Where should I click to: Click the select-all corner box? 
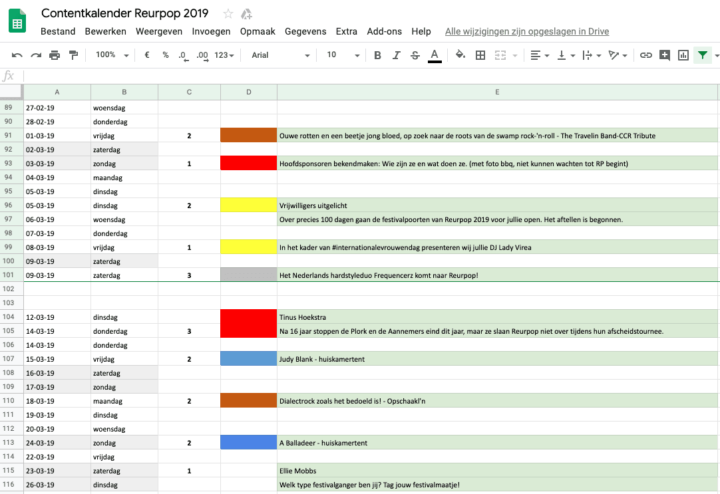pyautogui.click(x=11, y=92)
